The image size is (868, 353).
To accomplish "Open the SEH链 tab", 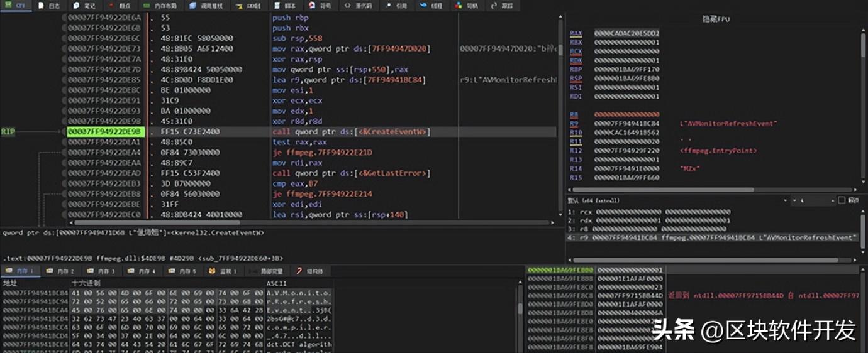I will (x=250, y=6).
